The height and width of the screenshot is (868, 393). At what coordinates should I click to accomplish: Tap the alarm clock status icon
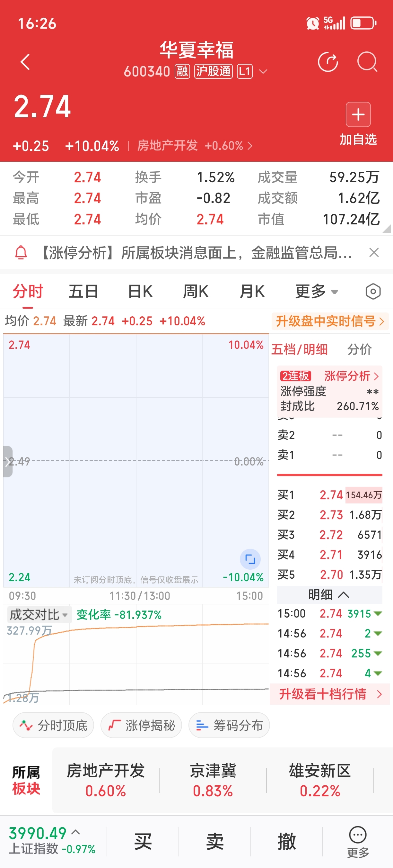pyautogui.click(x=313, y=23)
